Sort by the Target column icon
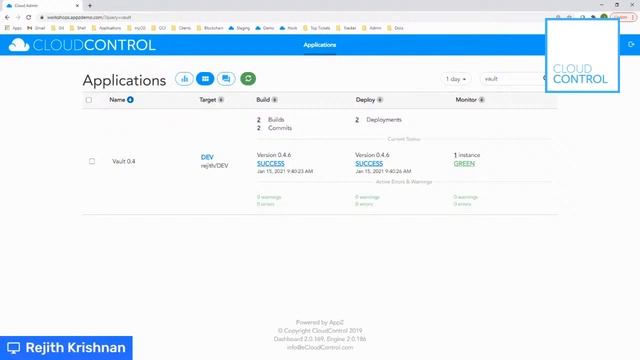The image size is (640, 360). (x=221, y=100)
